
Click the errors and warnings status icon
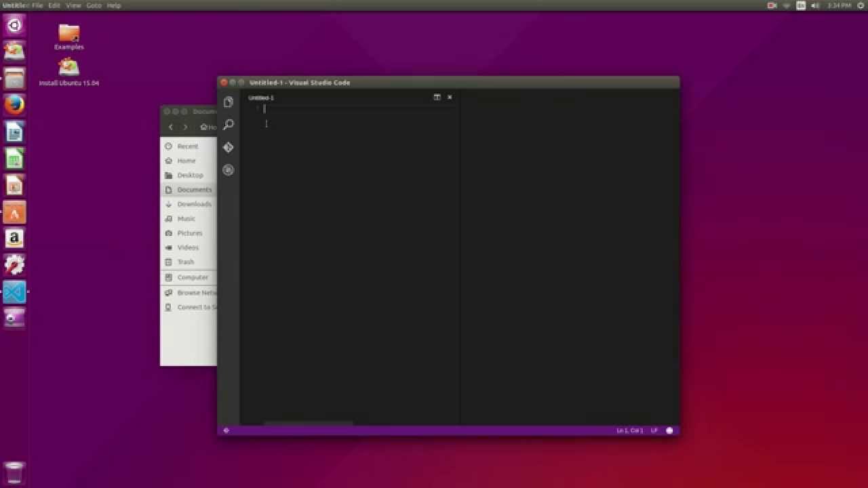[226, 430]
